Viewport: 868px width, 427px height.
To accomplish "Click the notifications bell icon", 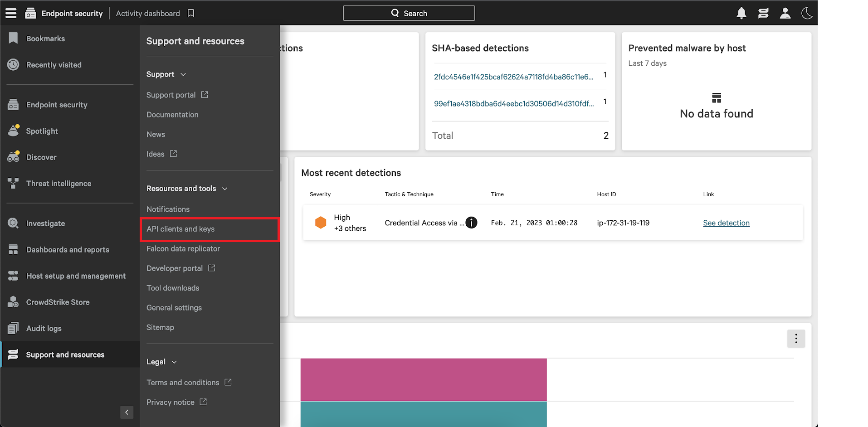I will click(x=741, y=13).
